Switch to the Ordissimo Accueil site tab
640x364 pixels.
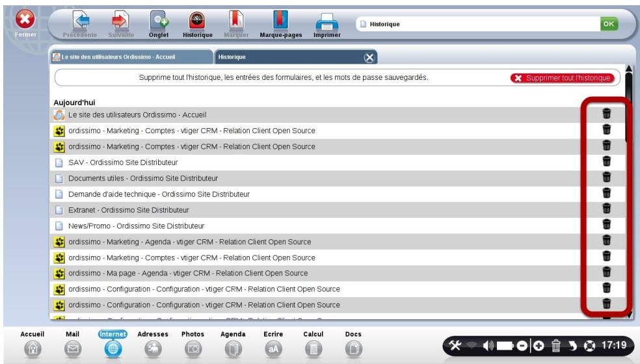tap(131, 57)
